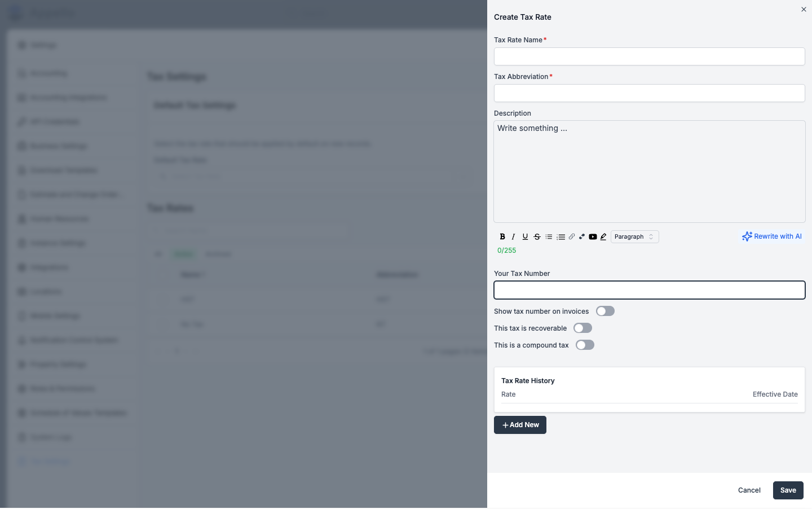812x518 pixels.
Task: Focus the Tax Rate Name field
Action: click(x=649, y=56)
